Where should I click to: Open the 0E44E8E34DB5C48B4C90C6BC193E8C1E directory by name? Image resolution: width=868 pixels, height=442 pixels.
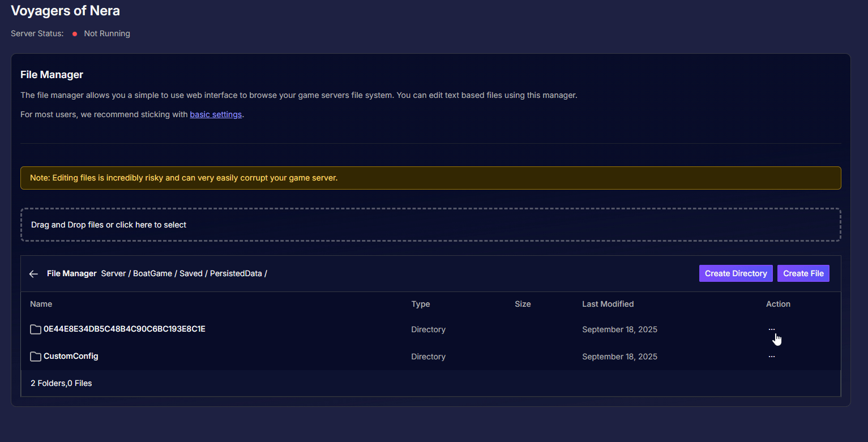[124, 329]
